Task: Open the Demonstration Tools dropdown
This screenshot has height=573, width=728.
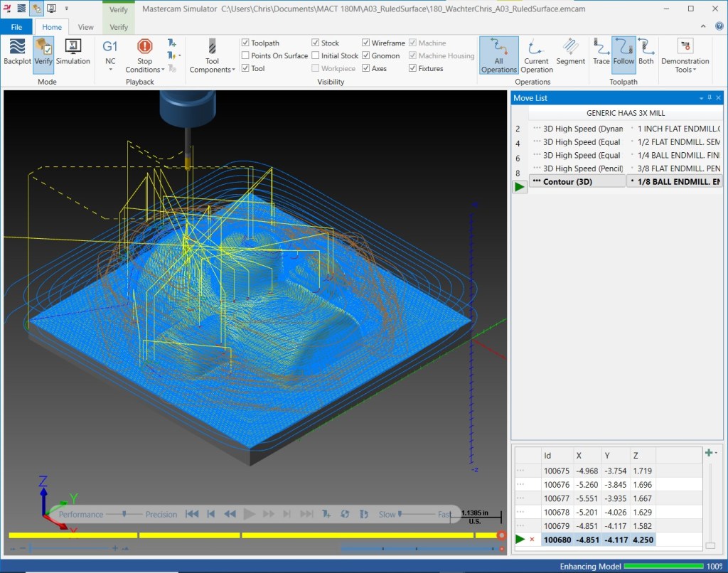Action: [685, 55]
